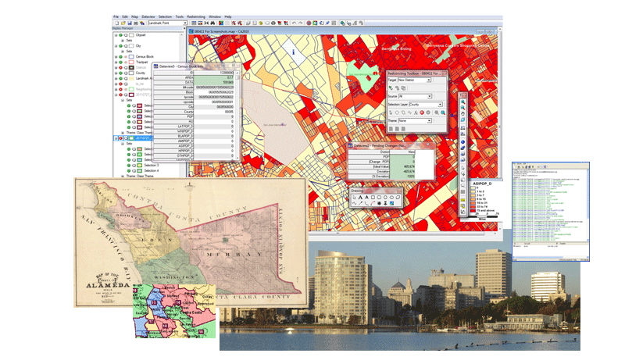Click the open folder icon in the main toolbar
Viewport: 625px width, 364px height.
[121, 24]
